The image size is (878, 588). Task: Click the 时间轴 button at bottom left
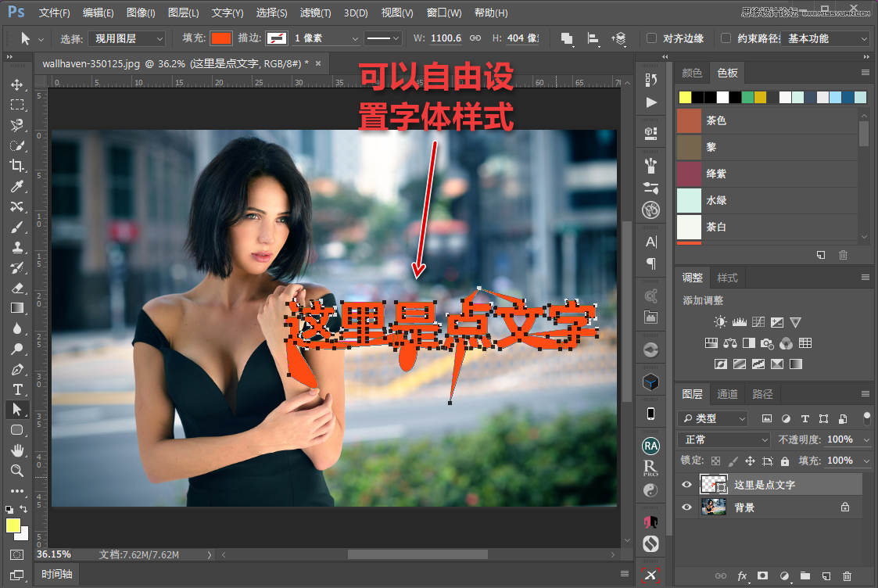click(56, 573)
